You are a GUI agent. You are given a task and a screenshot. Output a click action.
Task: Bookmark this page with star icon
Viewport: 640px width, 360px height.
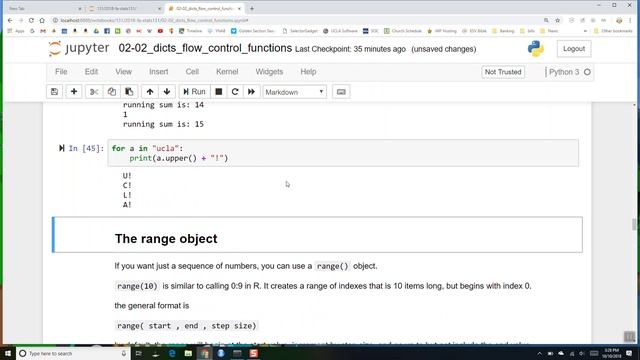(558, 20)
